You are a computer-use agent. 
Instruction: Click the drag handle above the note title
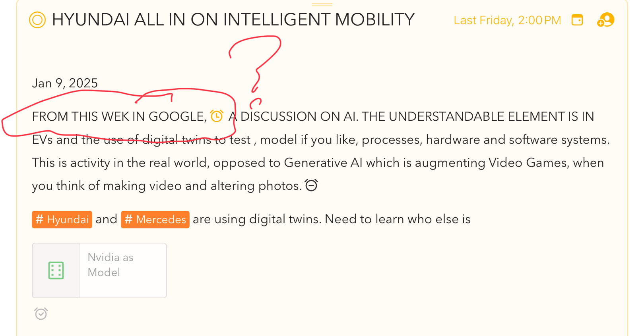pyautogui.click(x=322, y=5)
